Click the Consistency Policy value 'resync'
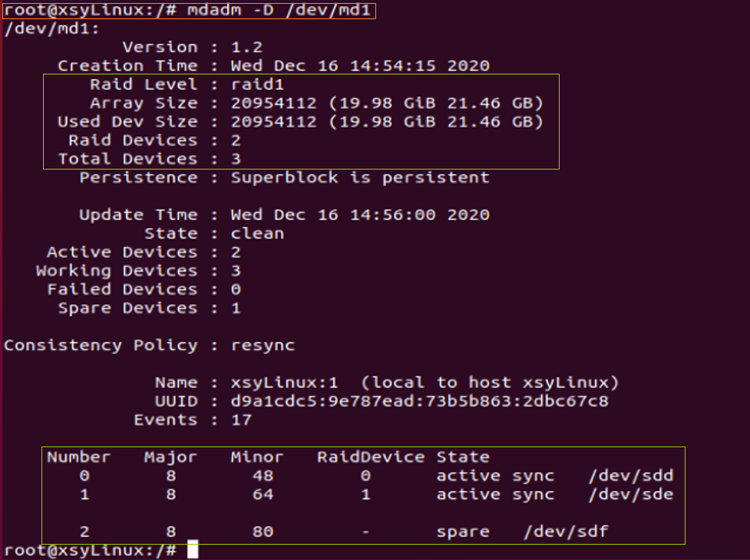 pos(263,345)
